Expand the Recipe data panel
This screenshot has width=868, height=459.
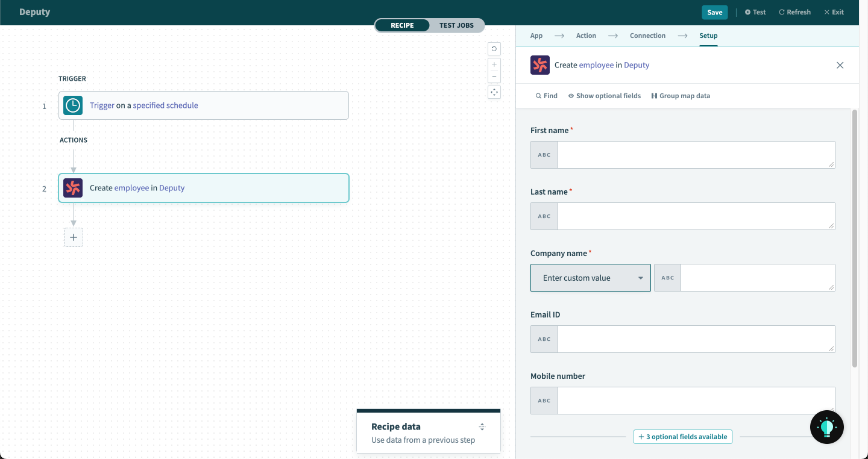482,426
